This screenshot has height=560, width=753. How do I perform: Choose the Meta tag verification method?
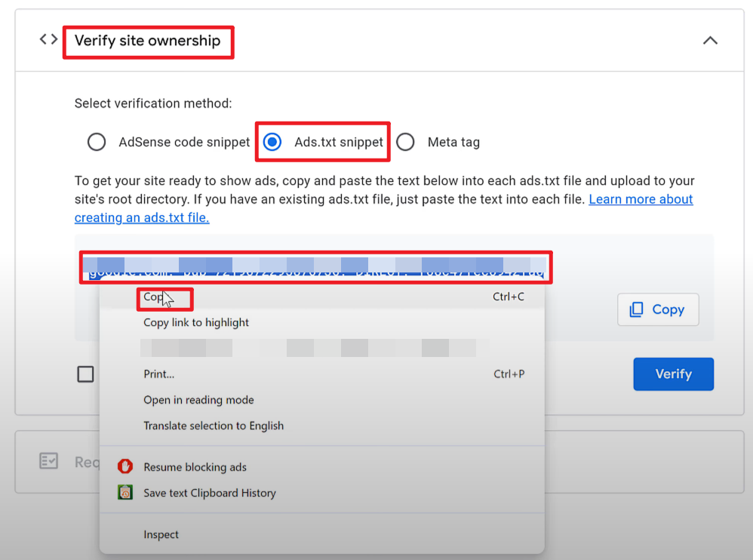pyautogui.click(x=405, y=142)
